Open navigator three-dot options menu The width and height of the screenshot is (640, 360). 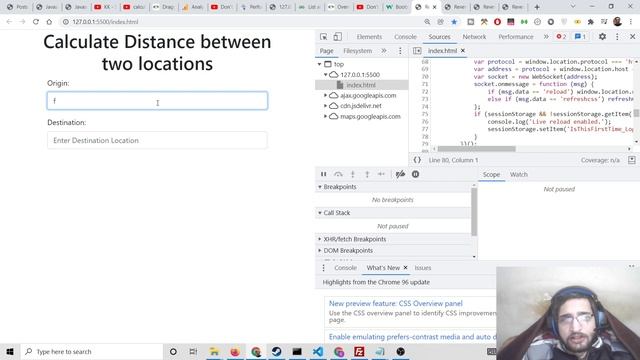tap(400, 51)
